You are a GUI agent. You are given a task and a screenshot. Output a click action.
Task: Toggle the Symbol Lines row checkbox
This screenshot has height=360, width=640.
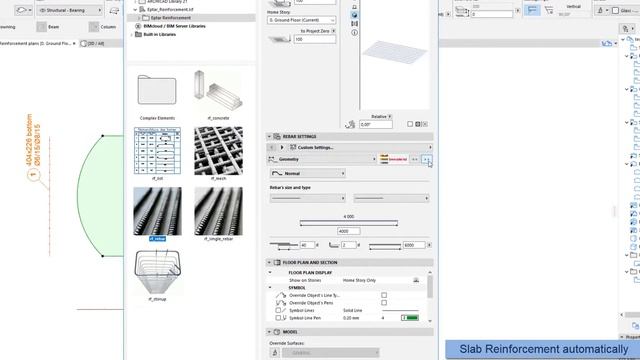[278, 311]
